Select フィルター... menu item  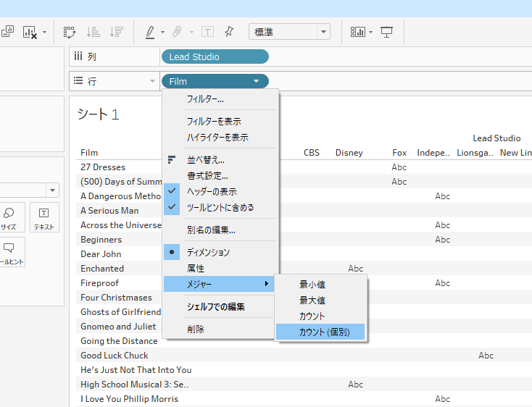click(220, 99)
